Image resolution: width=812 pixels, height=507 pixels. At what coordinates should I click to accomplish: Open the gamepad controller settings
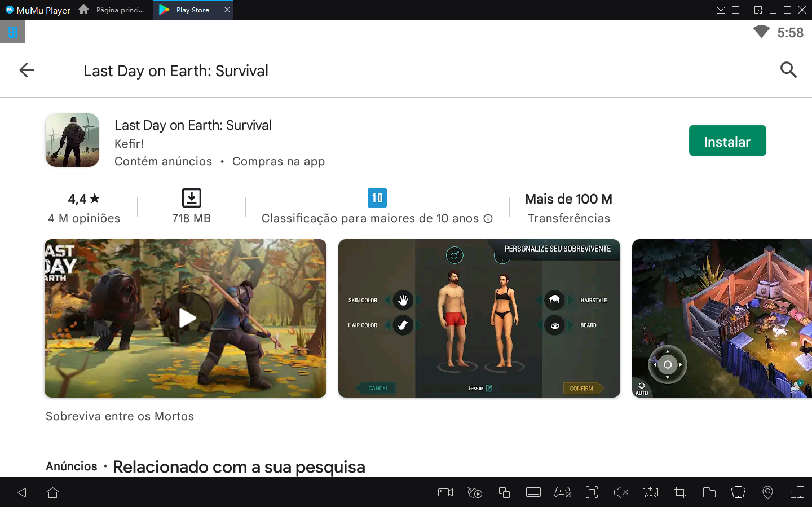(562, 492)
